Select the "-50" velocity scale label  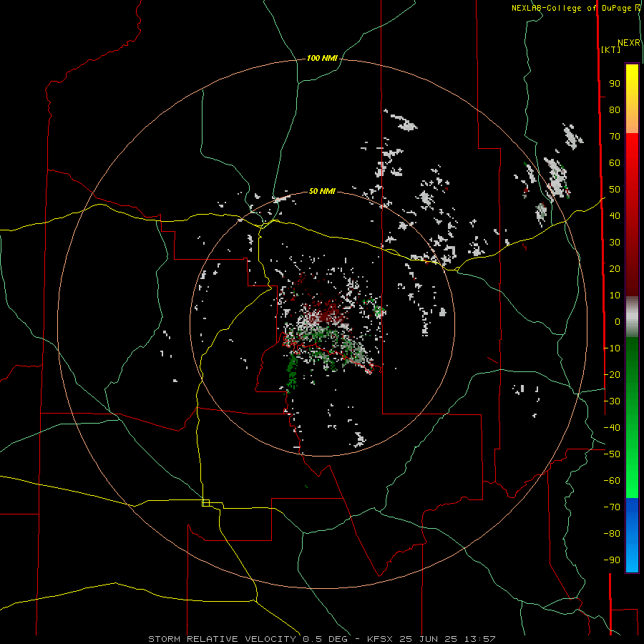point(612,454)
